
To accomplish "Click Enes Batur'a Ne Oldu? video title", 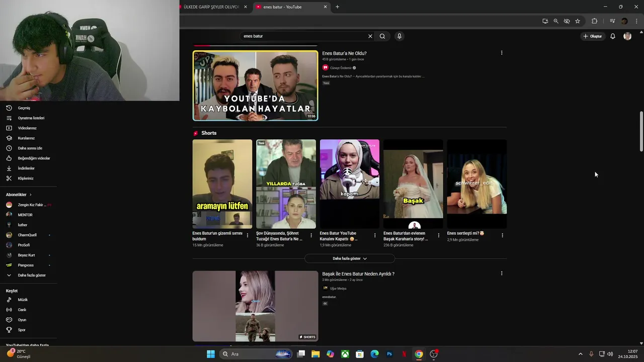I will tap(345, 53).
